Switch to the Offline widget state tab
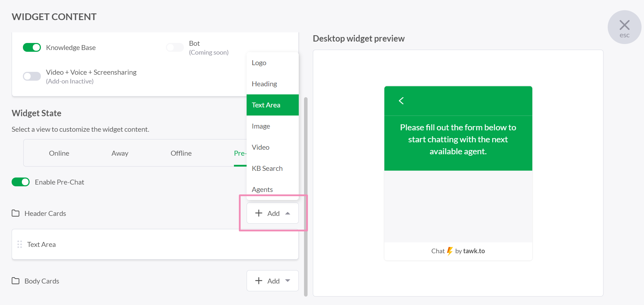The image size is (644, 305). pos(181,153)
